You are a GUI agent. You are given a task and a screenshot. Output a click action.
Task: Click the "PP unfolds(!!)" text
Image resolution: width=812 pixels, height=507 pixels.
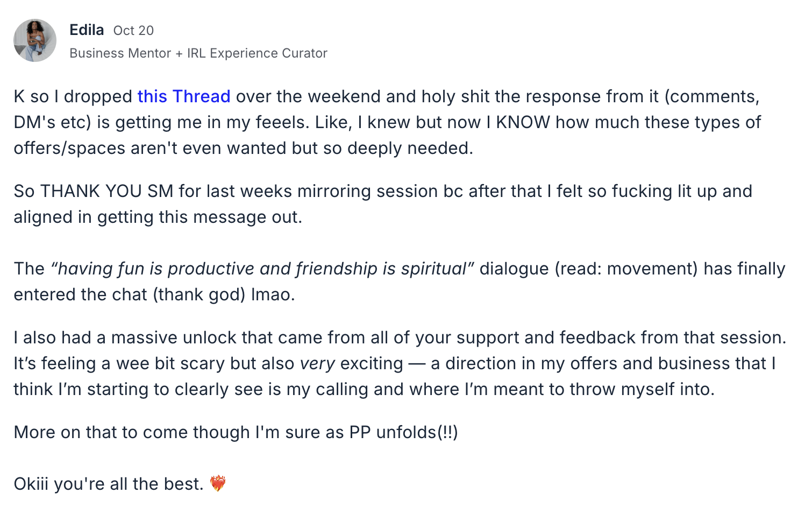[403, 432]
